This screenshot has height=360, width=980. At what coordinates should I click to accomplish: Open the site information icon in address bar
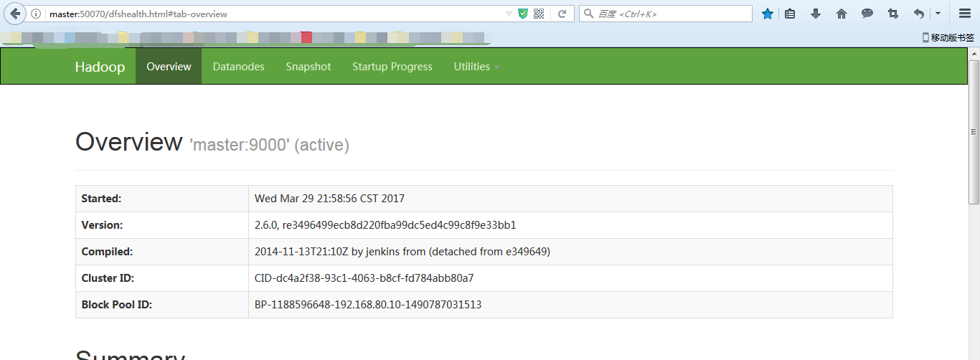pyautogui.click(x=36, y=14)
